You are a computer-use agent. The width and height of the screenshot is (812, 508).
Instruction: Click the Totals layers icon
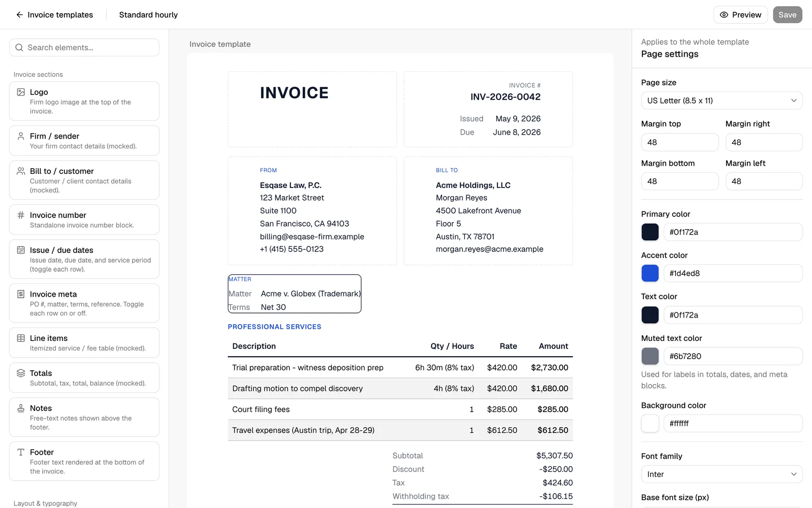pyautogui.click(x=21, y=373)
